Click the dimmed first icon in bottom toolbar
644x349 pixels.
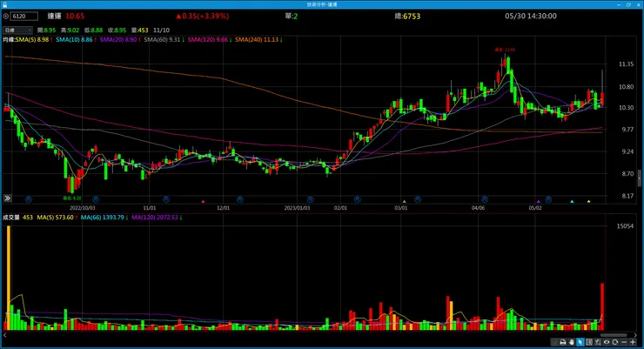(x=554, y=342)
